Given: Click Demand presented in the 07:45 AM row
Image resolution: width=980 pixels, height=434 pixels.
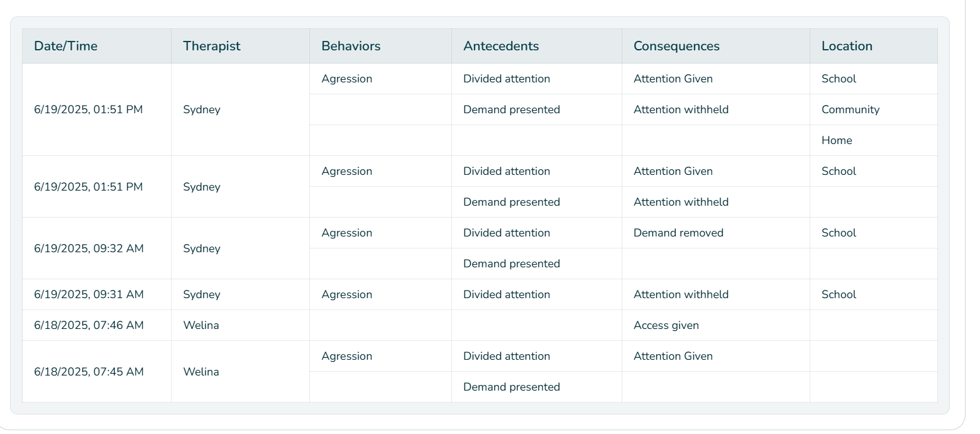Looking at the screenshot, I should pyautogui.click(x=512, y=387).
